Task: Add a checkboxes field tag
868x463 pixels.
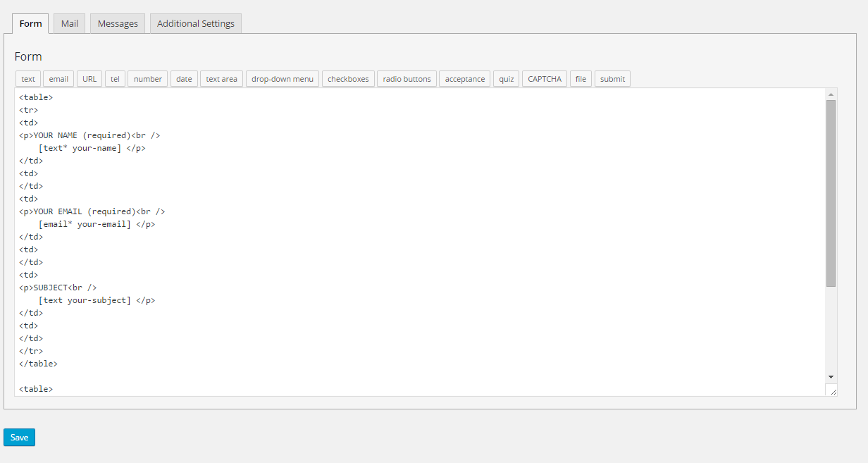Action: coord(347,78)
